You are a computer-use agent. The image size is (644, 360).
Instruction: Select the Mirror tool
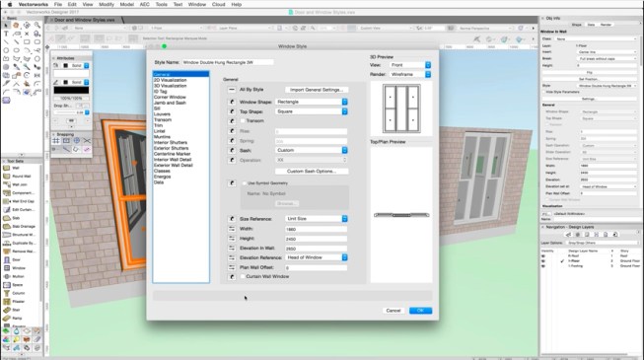(37, 75)
